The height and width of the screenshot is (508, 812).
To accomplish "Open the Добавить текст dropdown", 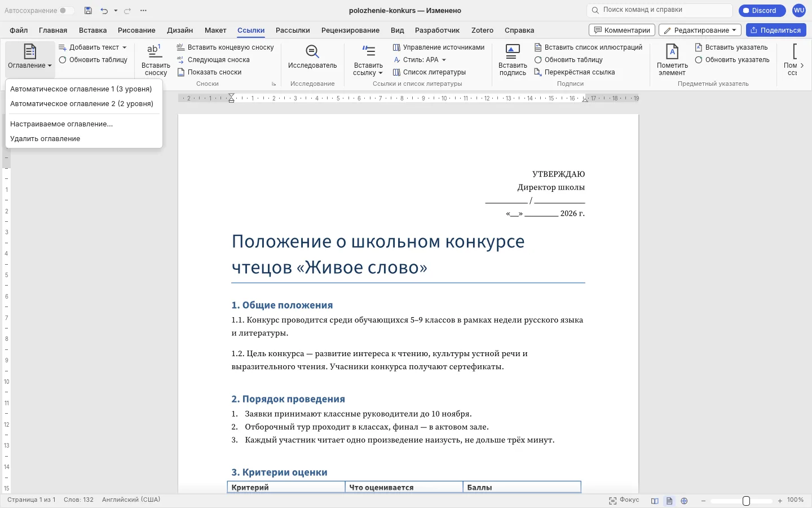I will pyautogui.click(x=92, y=47).
